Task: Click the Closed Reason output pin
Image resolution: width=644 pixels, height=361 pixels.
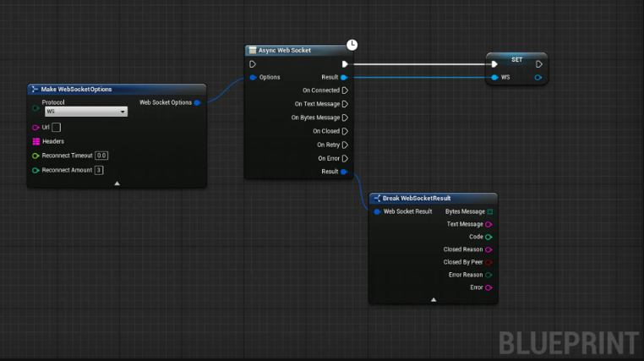Action: pyautogui.click(x=488, y=249)
